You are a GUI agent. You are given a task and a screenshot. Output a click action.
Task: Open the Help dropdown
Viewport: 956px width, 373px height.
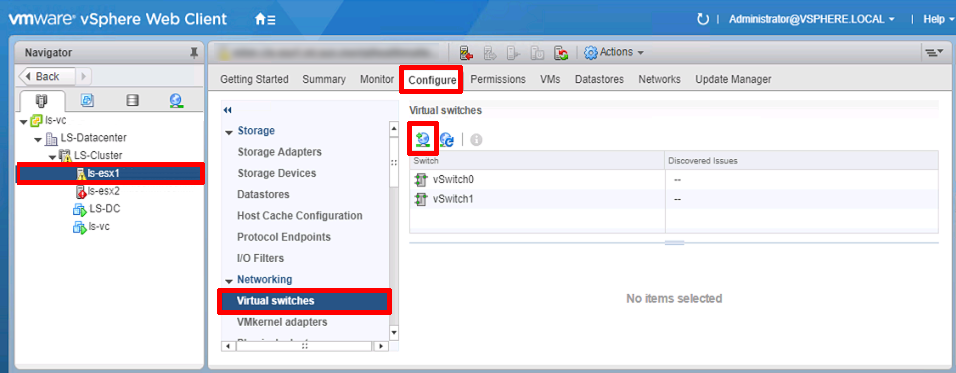click(937, 20)
